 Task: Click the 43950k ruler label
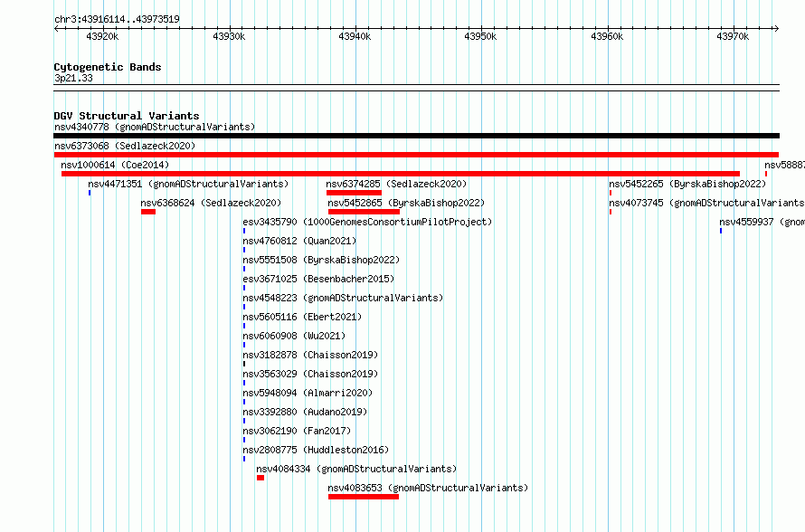tap(480, 36)
